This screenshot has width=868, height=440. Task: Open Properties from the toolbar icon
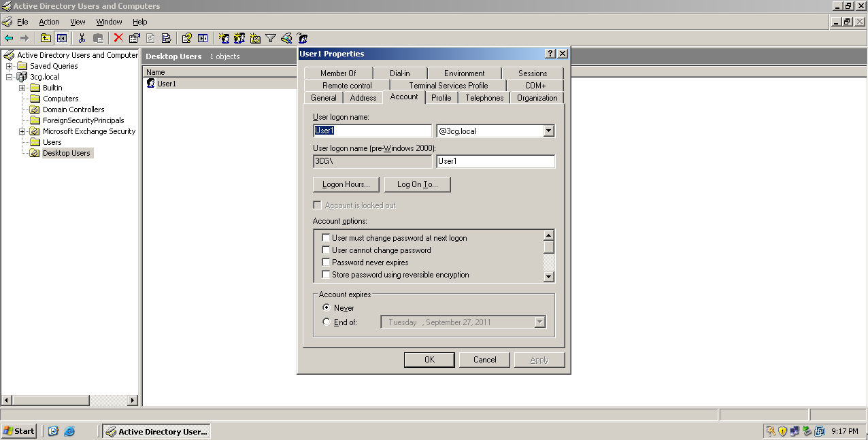134,38
